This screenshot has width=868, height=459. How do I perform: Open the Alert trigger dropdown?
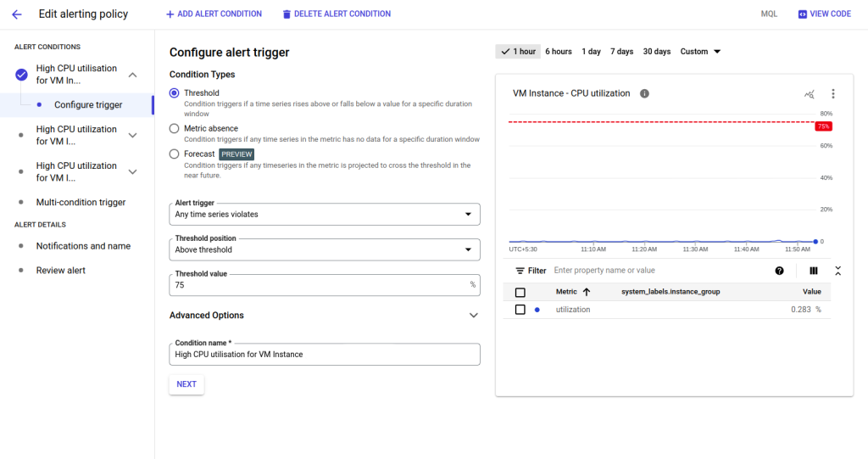(x=325, y=215)
